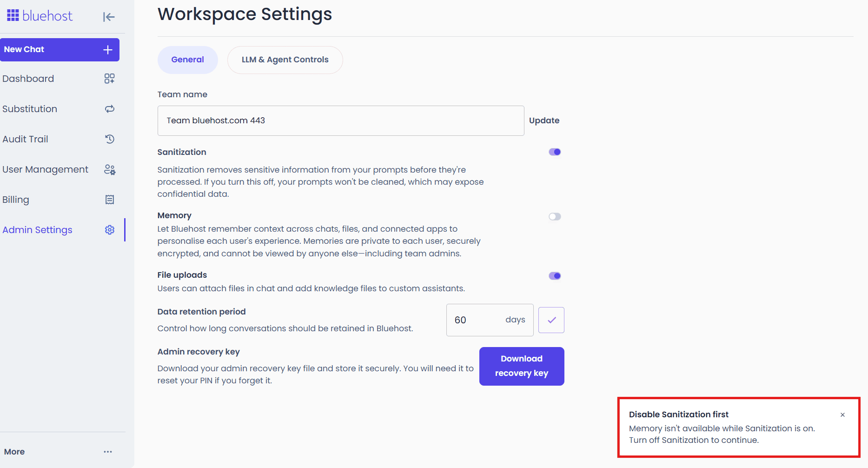This screenshot has height=468, width=868.
Task: Click the data retention days field
Action: (x=490, y=320)
